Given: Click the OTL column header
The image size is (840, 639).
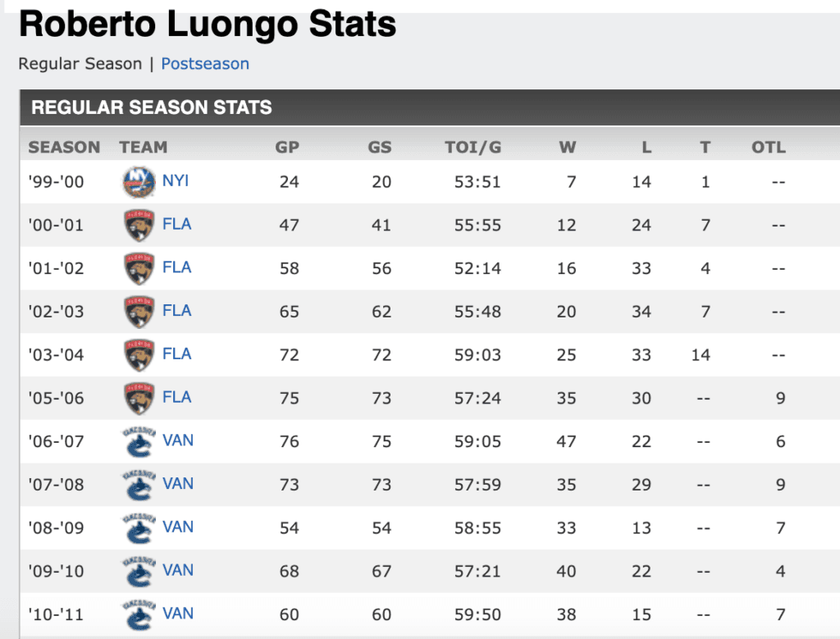Looking at the screenshot, I should pos(769,148).
